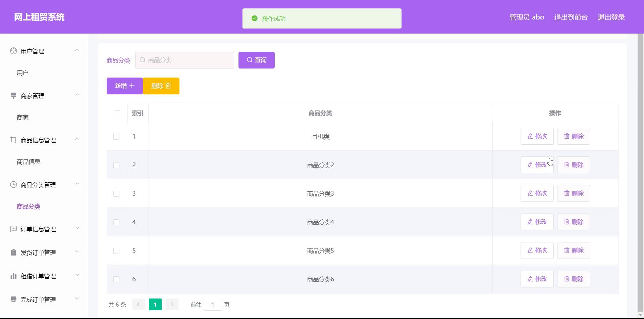Click the 订单信息管理 chat icon
The height and width of the screenshot is (319, 644).
[13, 229]
